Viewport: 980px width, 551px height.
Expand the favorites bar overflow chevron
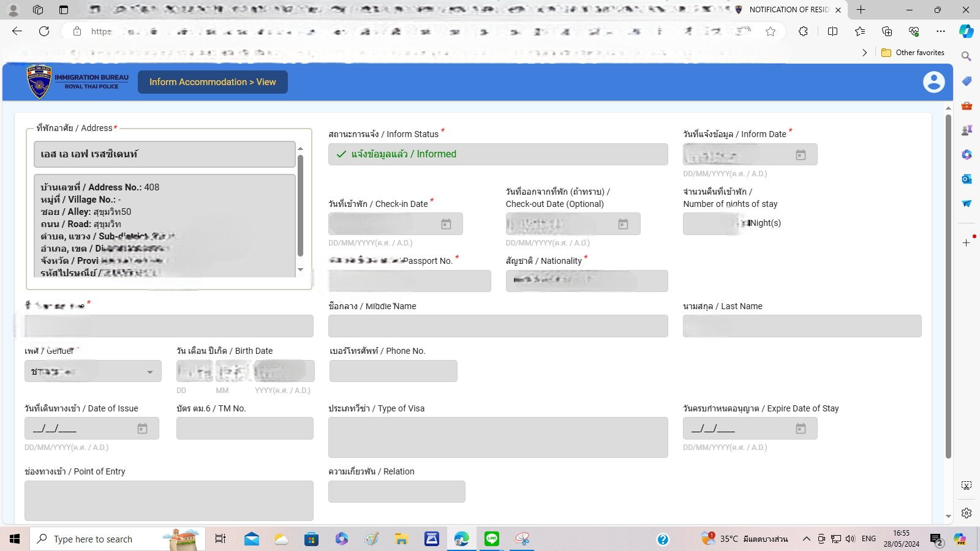tap(864, 53)
